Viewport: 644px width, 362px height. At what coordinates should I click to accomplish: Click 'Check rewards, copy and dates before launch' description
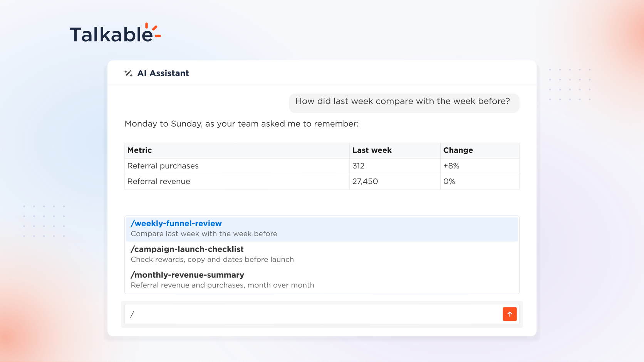point(212,260)
